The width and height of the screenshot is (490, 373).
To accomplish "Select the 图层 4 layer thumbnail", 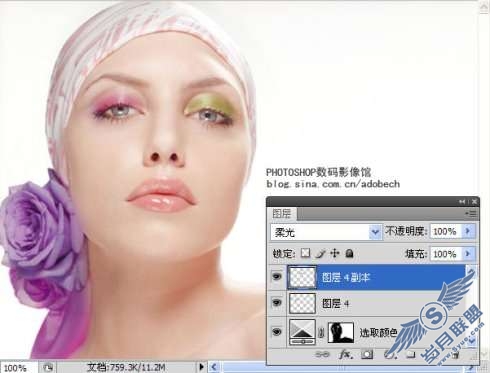I will tap(302, 303).
